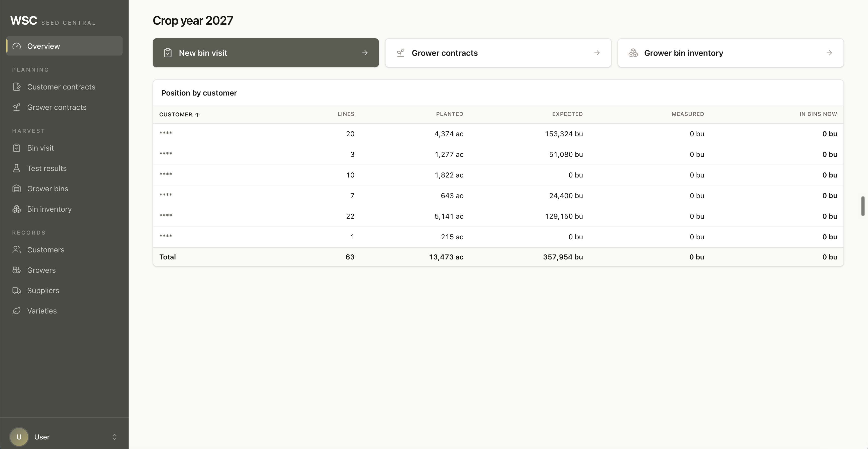868x449 pixels.
Task: Click lines value 22 in table
Action: 350,216
